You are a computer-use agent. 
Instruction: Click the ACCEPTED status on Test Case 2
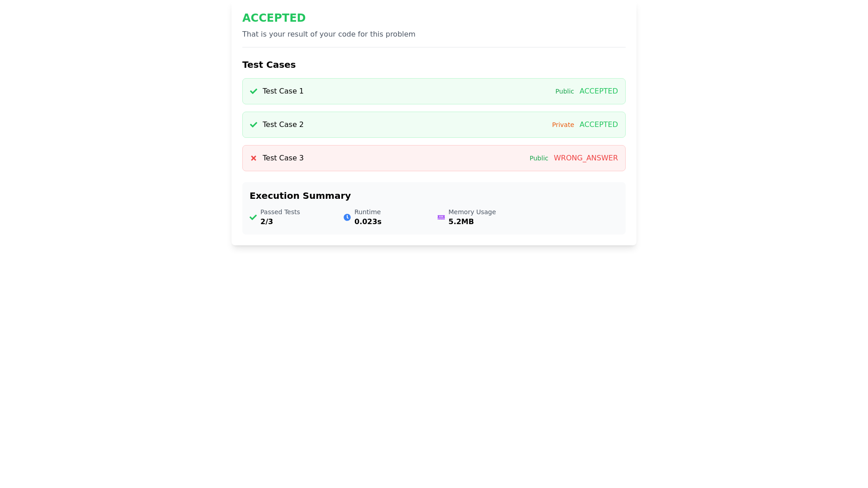[599, 124]
